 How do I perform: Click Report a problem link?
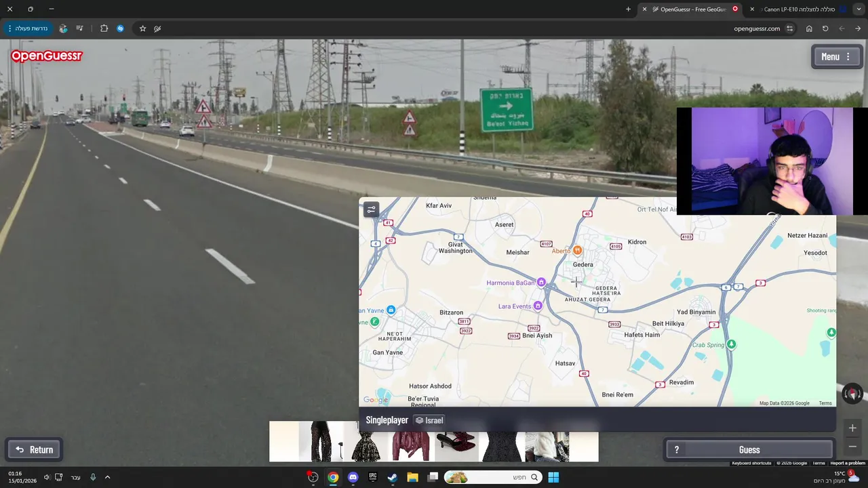(x=848, y=463)
